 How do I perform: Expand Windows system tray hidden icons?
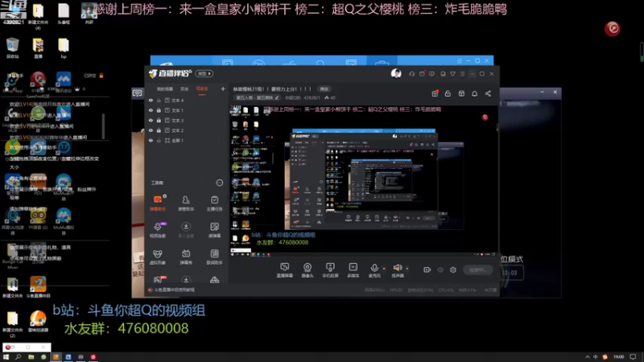pos(588,356)
